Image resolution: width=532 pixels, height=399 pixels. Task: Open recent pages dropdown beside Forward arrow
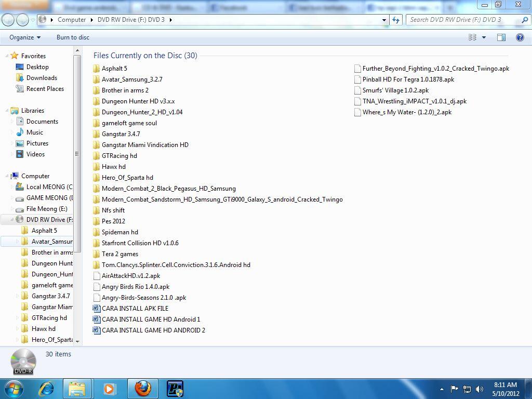click(33, 20)
